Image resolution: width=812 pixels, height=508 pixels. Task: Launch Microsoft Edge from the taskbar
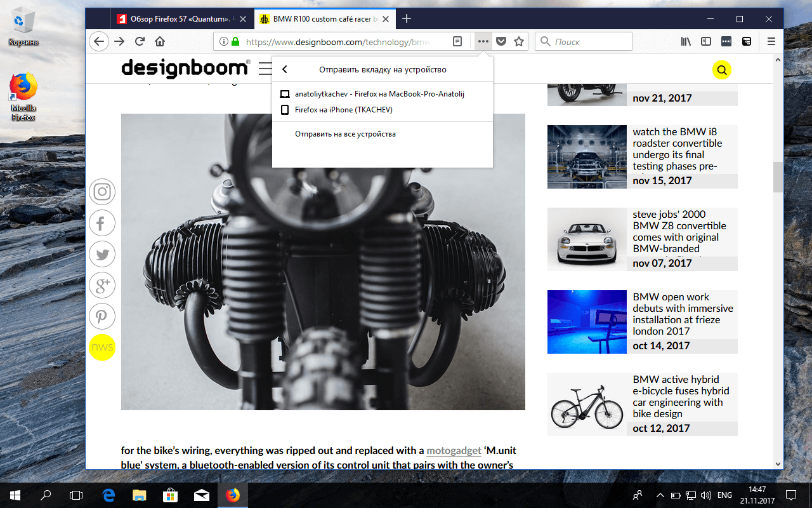pos(108,495)
